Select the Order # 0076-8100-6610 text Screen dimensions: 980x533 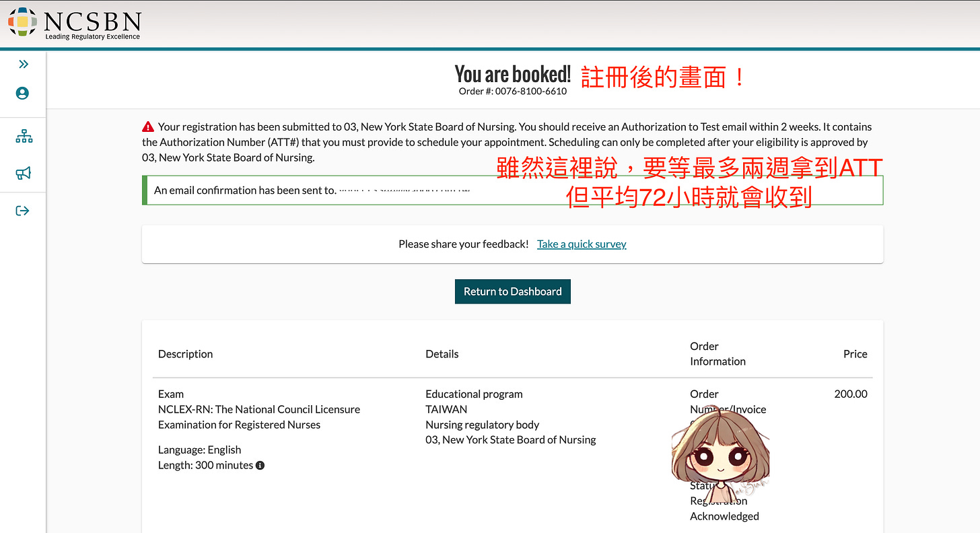click(513, 91)
